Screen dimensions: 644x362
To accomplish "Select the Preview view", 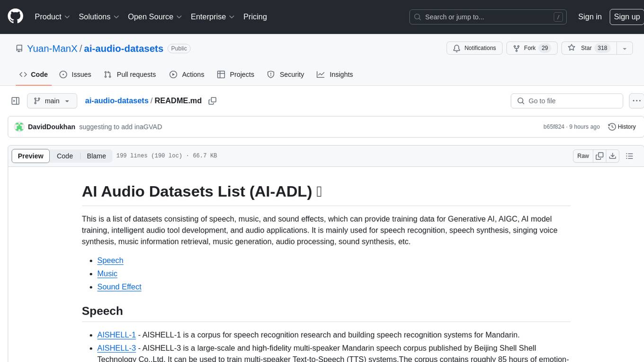I will (31, 156).
